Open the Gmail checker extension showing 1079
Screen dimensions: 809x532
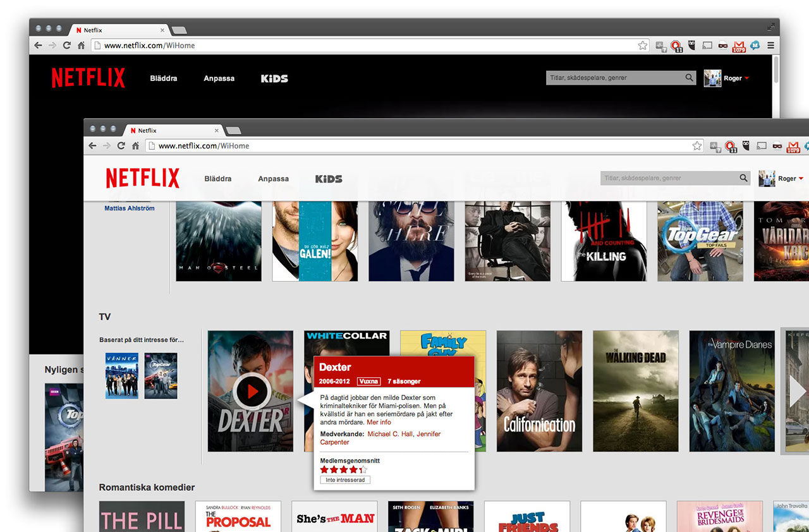pyautogui.click(x=793, y=146)
